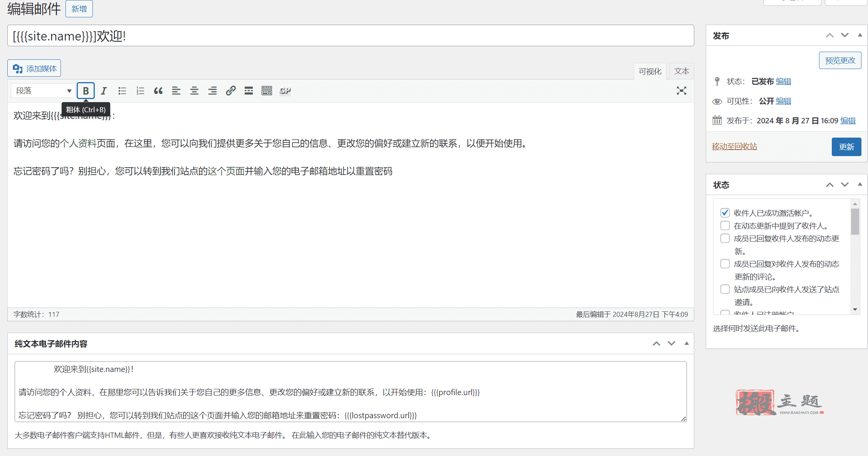Check 成员已回复收件人发布的动态更新 checkbox
The width and height of the screenshot is (868, 456).
[x=725, y=238]
